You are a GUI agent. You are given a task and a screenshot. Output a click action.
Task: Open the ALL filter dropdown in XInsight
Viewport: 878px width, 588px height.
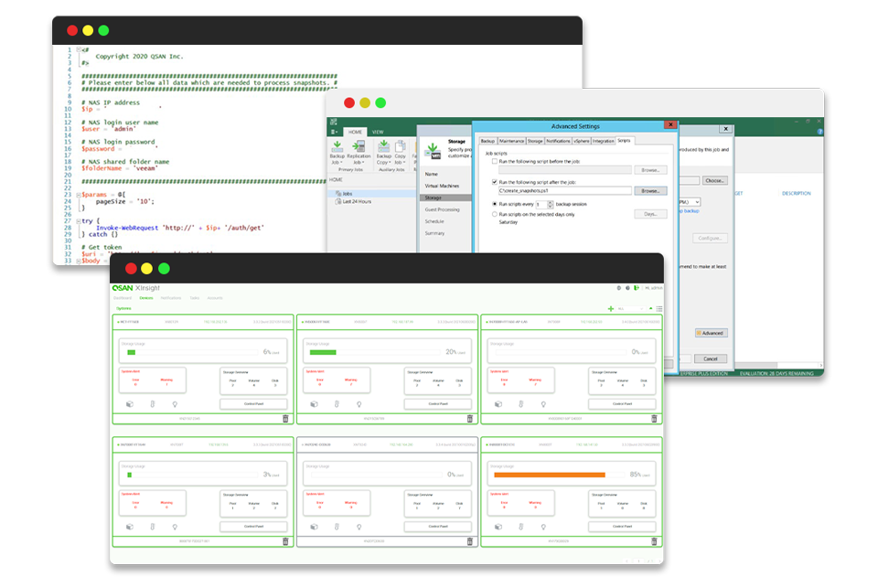click(x=630, y=308)
